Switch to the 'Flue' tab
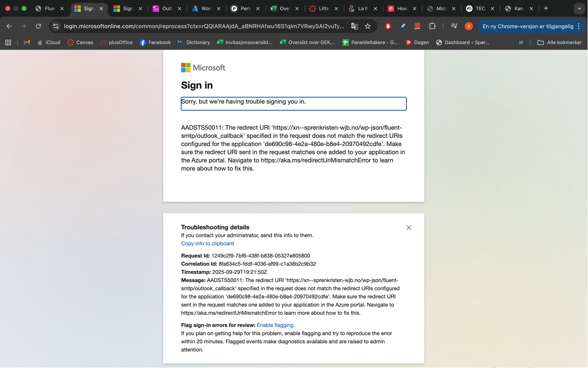Image resolution: width=588 pixels, height=368 pixels. 49,9
